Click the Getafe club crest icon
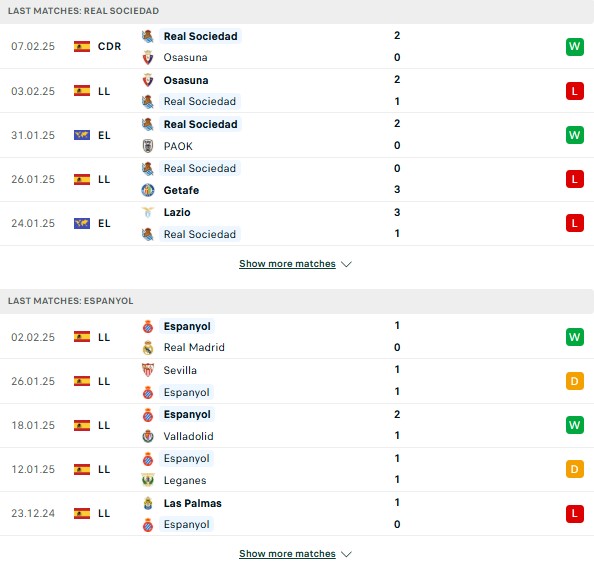This screenshot has width=594, height=569. [148, 190]
